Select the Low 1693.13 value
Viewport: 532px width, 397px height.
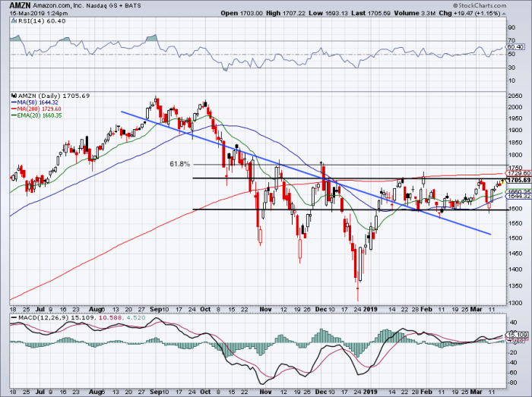pos(328,14)
